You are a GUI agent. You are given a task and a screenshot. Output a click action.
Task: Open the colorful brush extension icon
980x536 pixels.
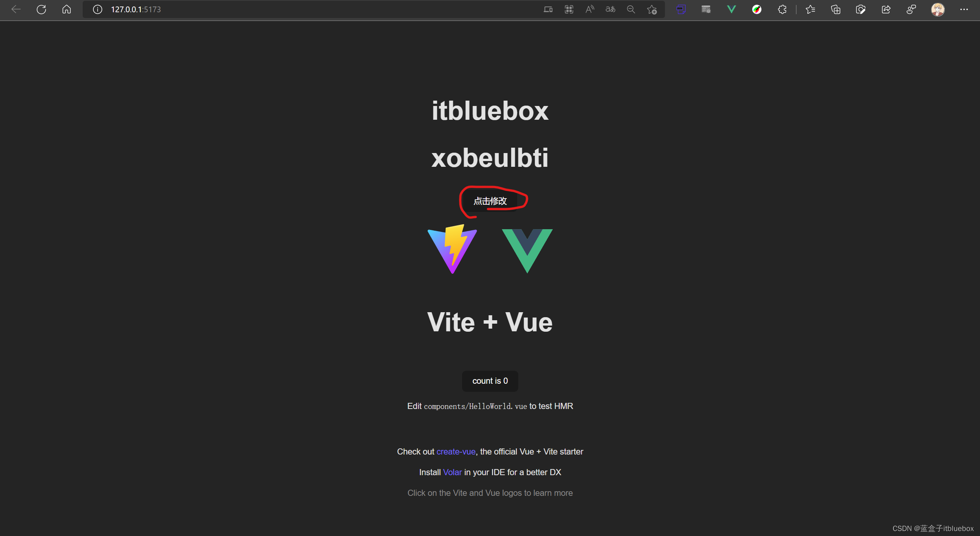point(757,9)
